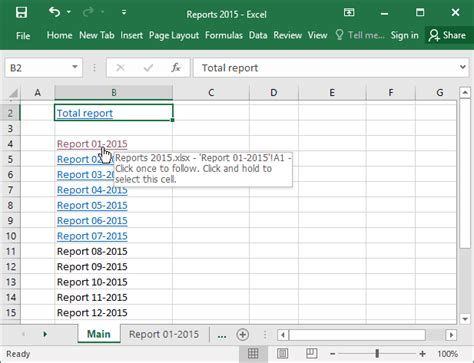Select column D header
The height and width of the screenshot is (363, 474).
point(274,93)
